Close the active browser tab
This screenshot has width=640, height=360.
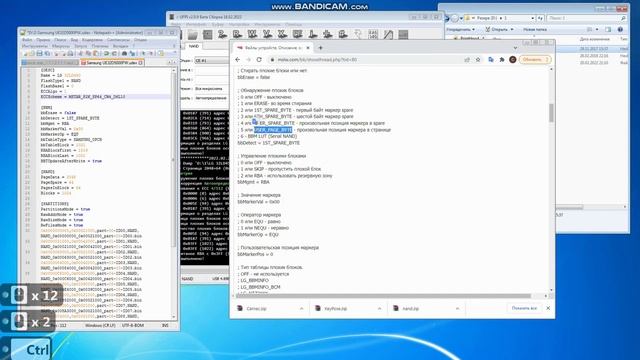coord(308,48)
